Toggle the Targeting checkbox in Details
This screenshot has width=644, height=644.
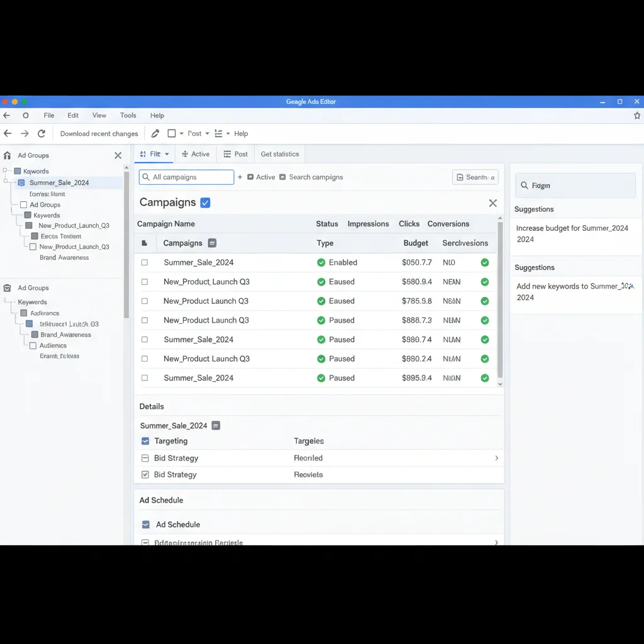[145, 441]
